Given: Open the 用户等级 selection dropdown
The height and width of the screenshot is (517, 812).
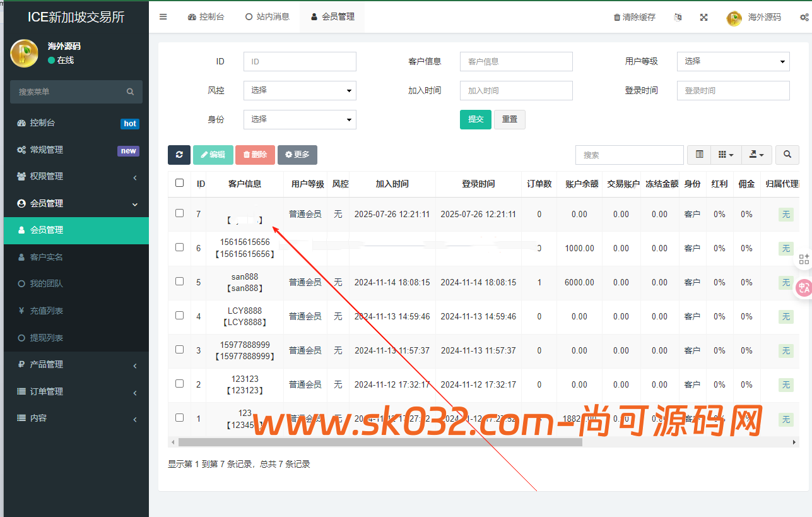Looking at the screenshot, I should pyautogui.click(x=733, y=61).
